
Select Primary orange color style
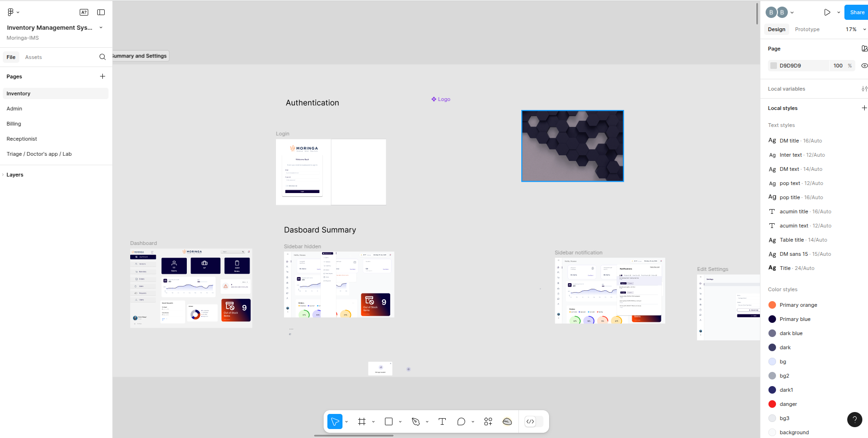[x=793, y=305]
